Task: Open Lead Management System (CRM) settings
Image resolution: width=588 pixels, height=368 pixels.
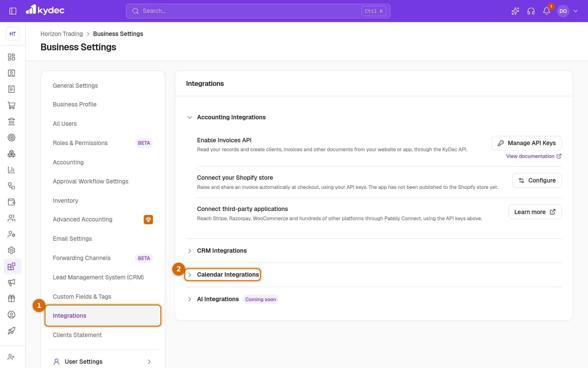Action: 103,277
